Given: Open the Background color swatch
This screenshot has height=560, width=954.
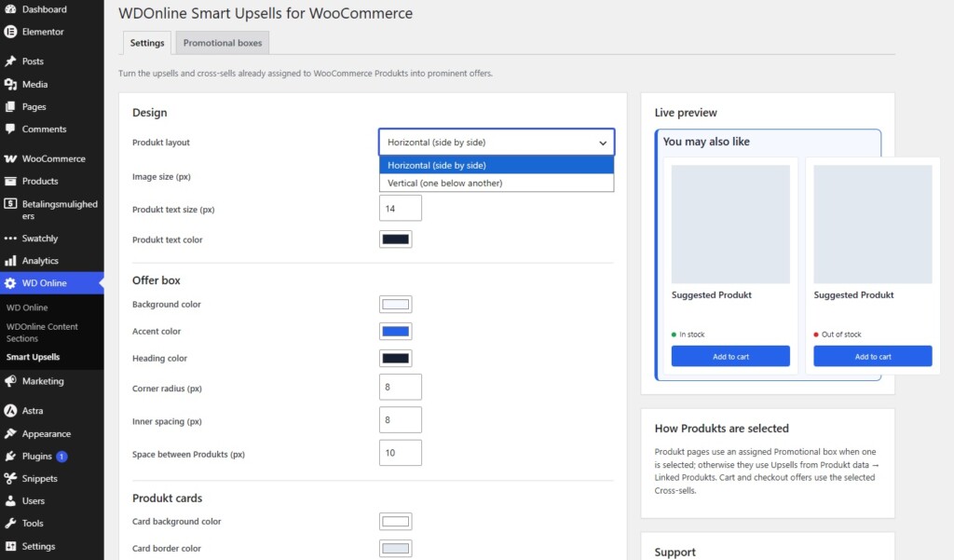Looking at the screenshot, I should [x=395, y=305].
